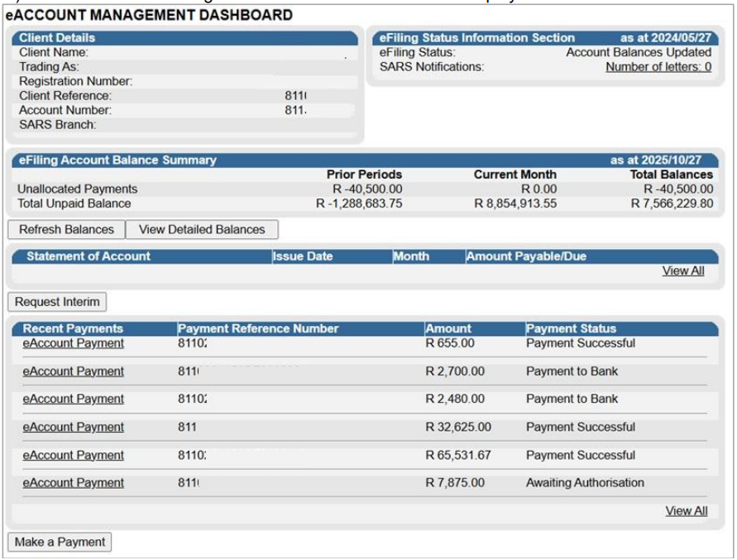Click the Refresh Balances button
The image size is (737, 560).
tap(66, 229)
